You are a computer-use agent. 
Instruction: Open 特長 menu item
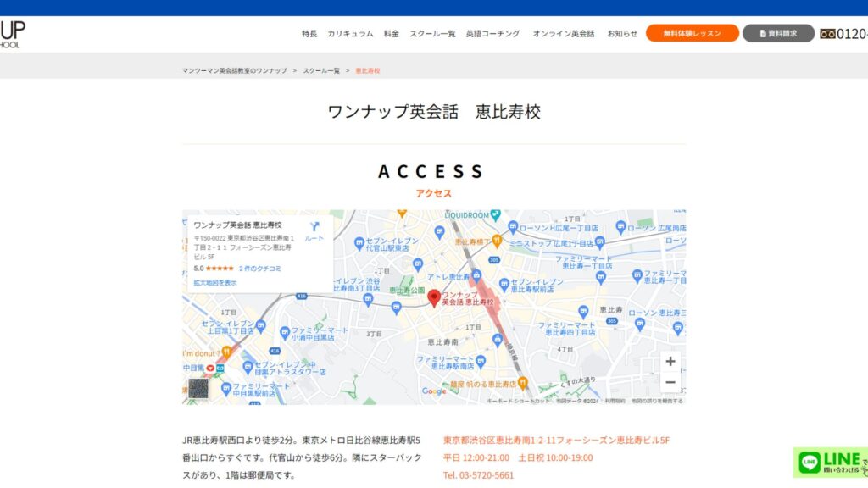point(309,34)
